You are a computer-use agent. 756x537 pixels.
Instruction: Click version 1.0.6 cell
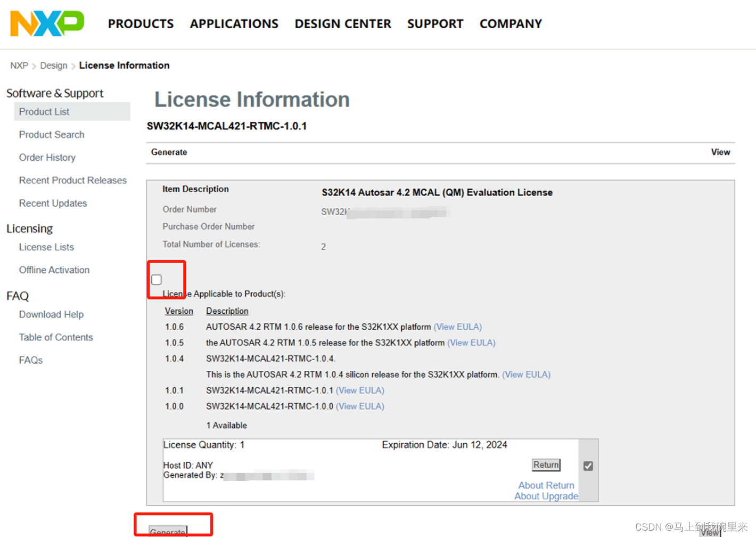174,327
